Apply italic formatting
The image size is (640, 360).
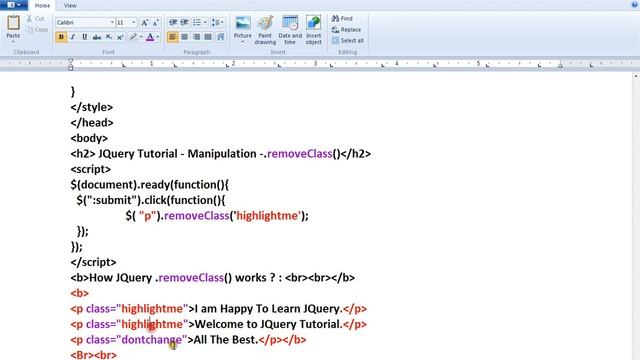[73, 37]
